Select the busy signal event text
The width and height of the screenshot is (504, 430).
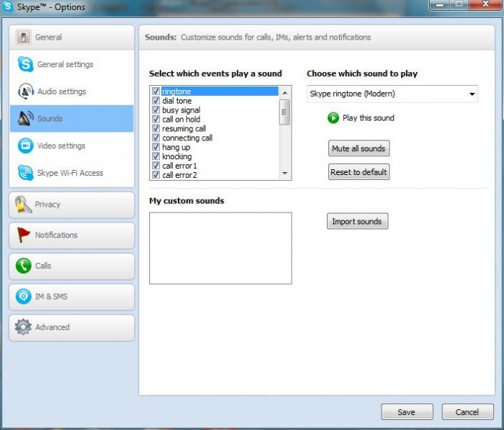tap(181, 110)
